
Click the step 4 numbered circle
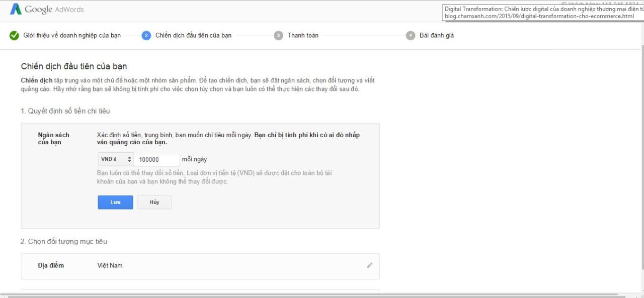click(411, 36)
